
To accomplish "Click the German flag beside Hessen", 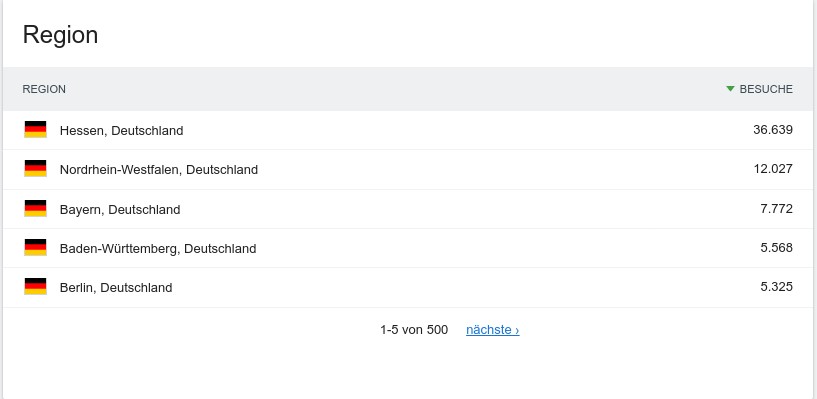I will 35,129.
